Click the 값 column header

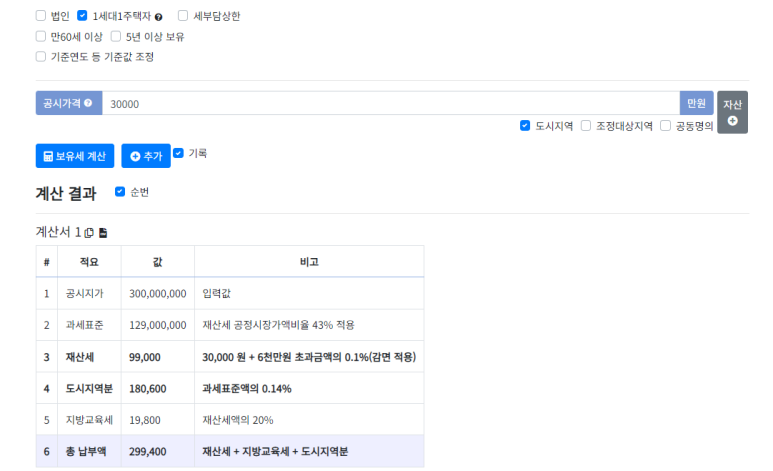pos(158,262)
